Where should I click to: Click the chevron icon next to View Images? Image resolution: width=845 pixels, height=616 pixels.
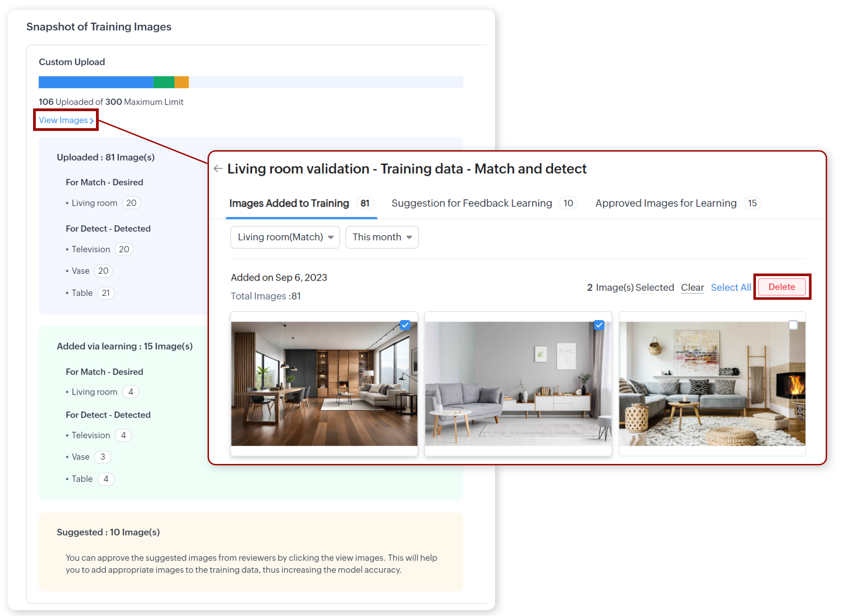pos(92,121)
